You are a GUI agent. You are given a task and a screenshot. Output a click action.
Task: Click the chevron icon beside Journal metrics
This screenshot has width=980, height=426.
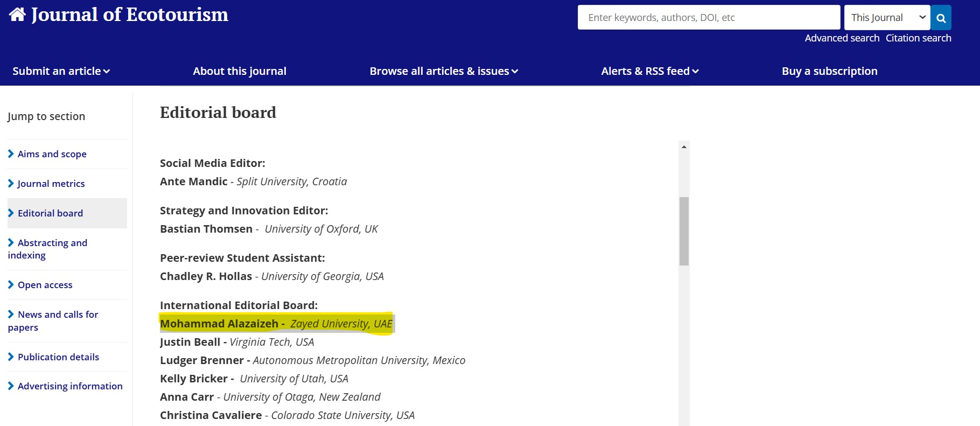11,184
